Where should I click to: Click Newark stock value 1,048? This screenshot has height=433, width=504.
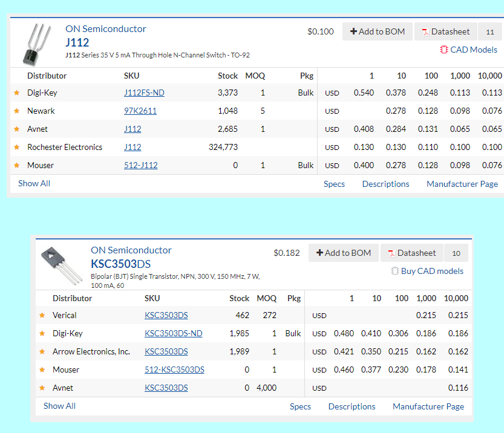227,111
